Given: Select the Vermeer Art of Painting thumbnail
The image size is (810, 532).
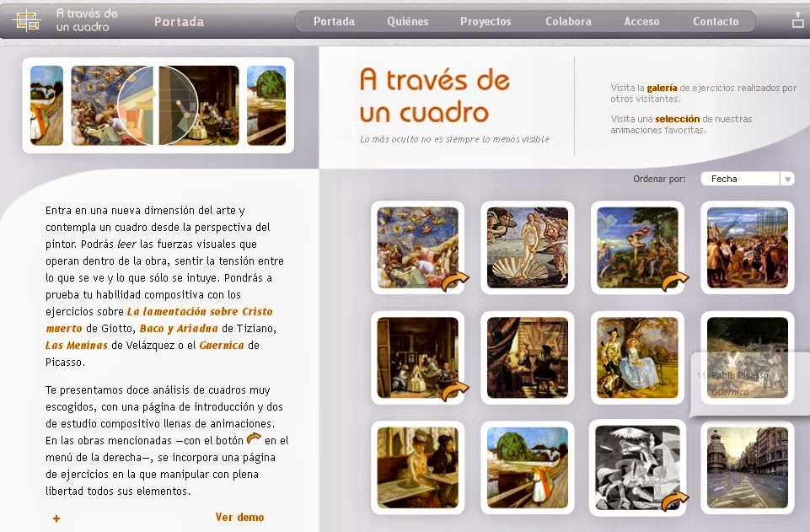Looking at the screenshot, I should (528, 357).
